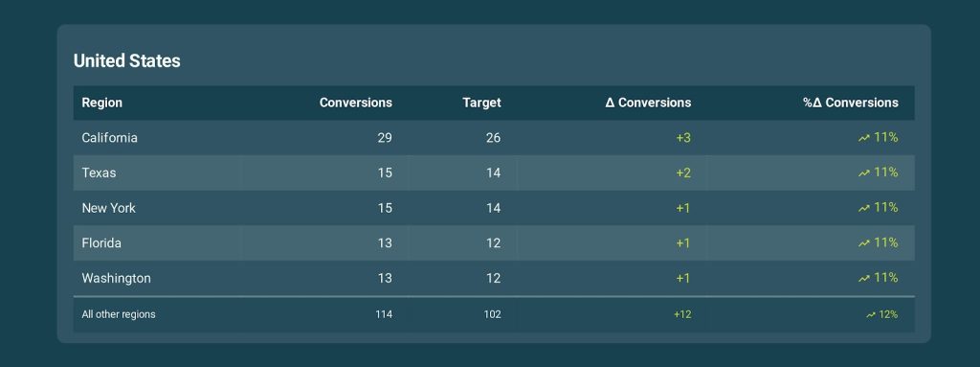The width and height of the screenshot is (980, 367).
Task: Click the trend arrow icon in California row
Action: pos(864,138)
